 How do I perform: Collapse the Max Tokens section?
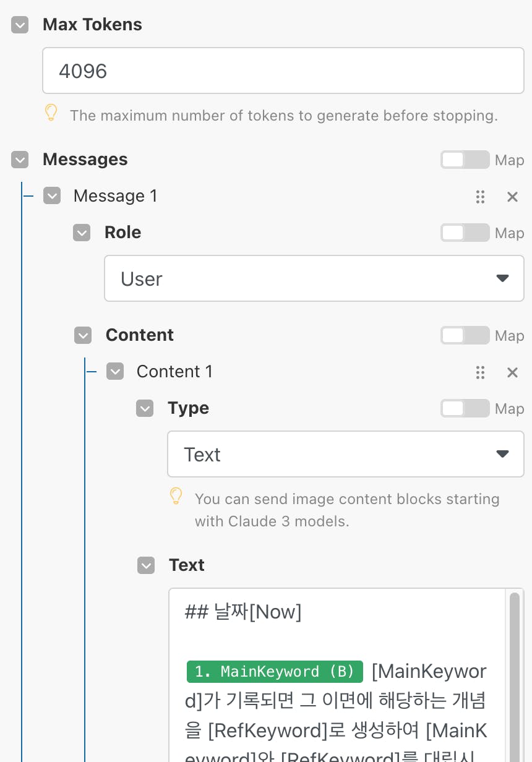pyautogui.click(x=20, y=25)
